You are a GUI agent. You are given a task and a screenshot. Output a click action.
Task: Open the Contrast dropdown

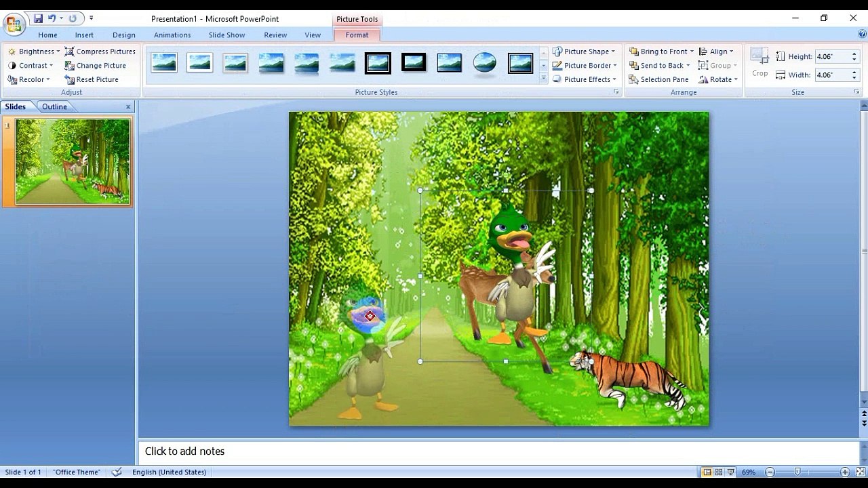[x=31, y=66]
